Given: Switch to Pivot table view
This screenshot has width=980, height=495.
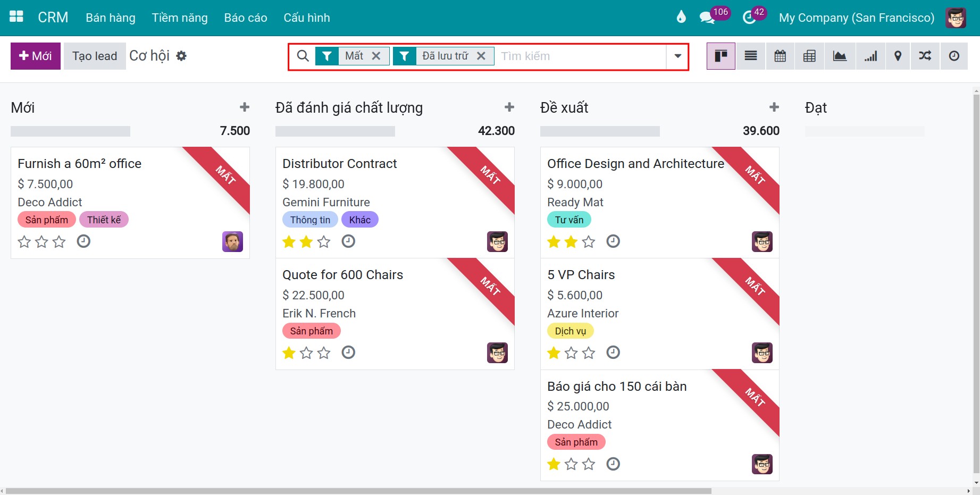Looking at the screenshot, I should 809,56.
